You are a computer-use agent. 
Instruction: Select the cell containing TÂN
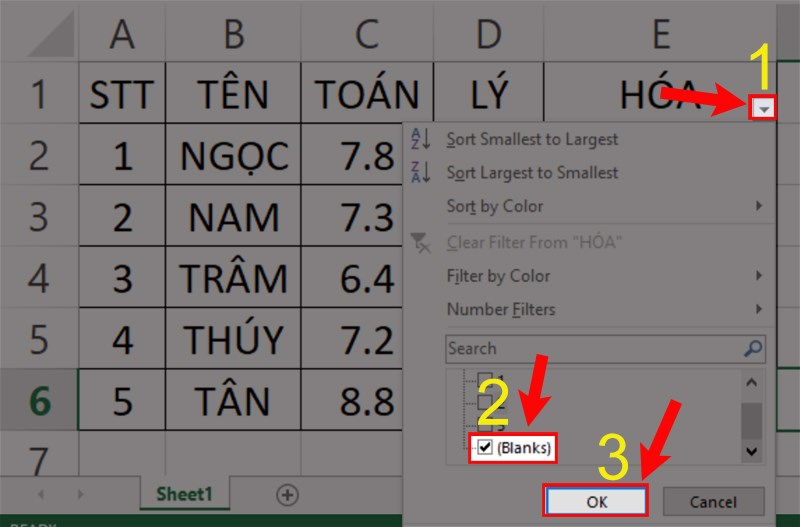pos(234,399)
